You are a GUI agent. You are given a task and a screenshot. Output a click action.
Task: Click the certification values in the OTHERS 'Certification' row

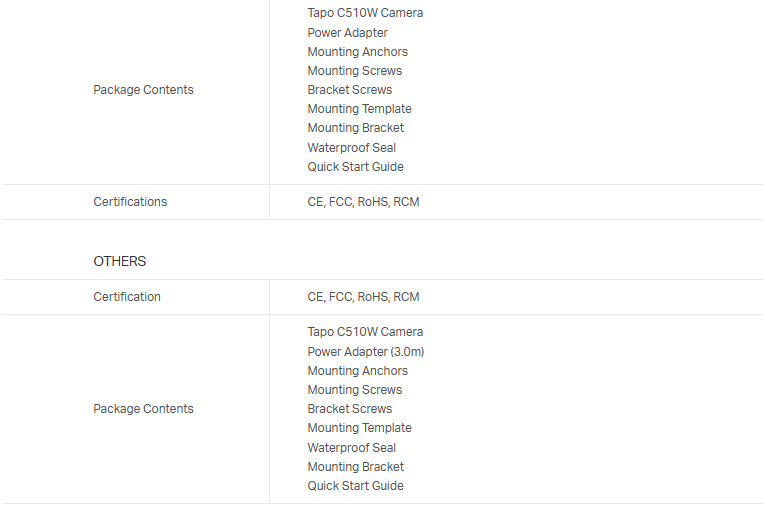pyautogui.click(x=363, y=297)
